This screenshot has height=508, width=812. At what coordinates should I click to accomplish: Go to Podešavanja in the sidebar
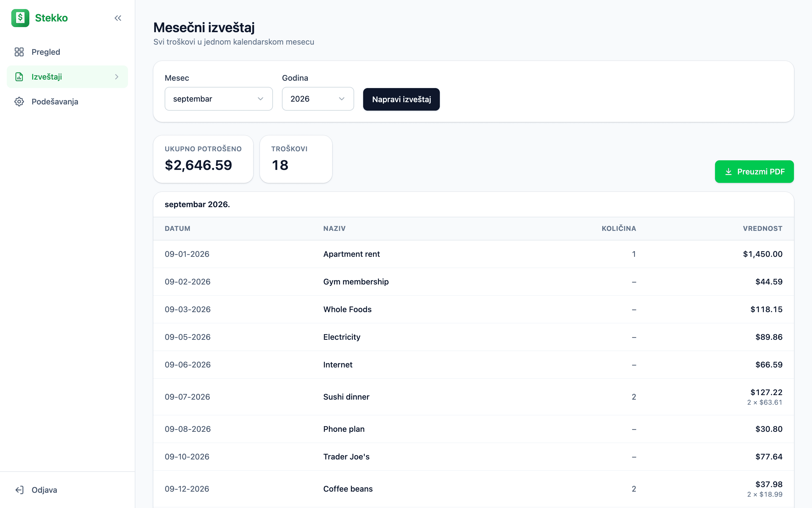(67, 102)
